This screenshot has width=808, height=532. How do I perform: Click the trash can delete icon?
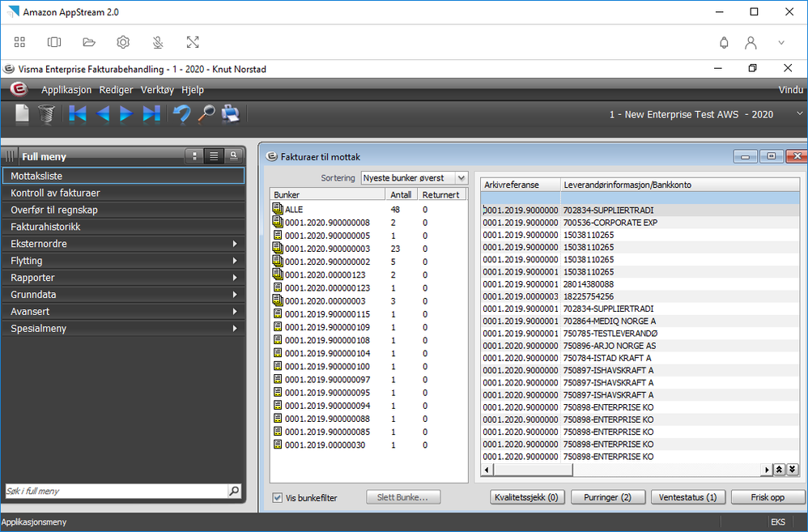tap(46, 114)
